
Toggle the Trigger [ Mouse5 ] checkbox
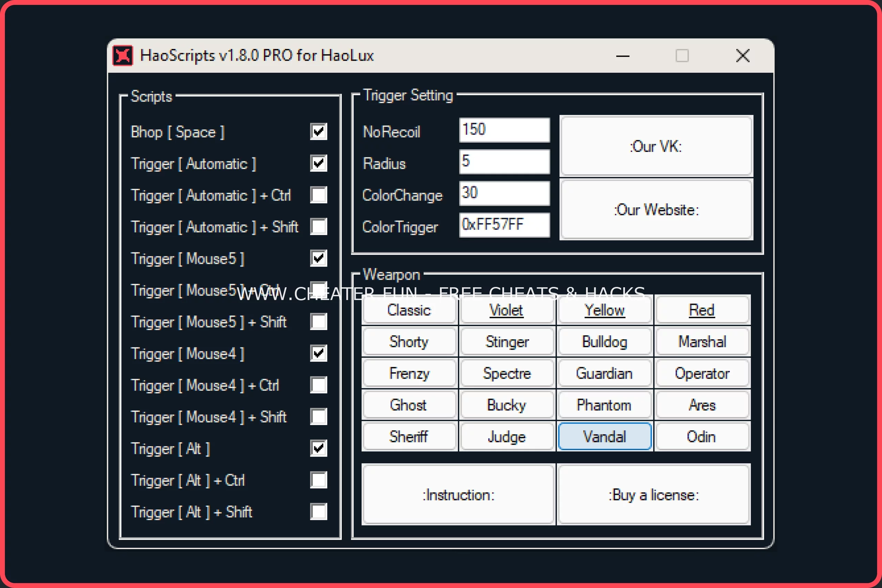(x=318, y=258)
